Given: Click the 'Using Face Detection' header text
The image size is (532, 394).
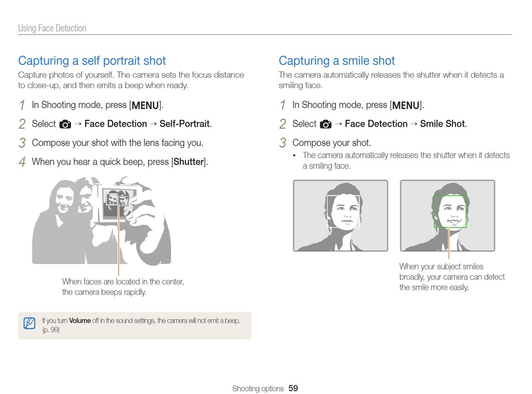Looking at the screenshot, I should 52,28.
